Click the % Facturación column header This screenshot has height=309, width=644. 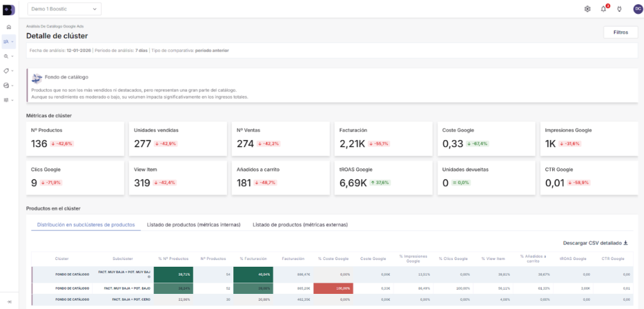pos(253,258)
